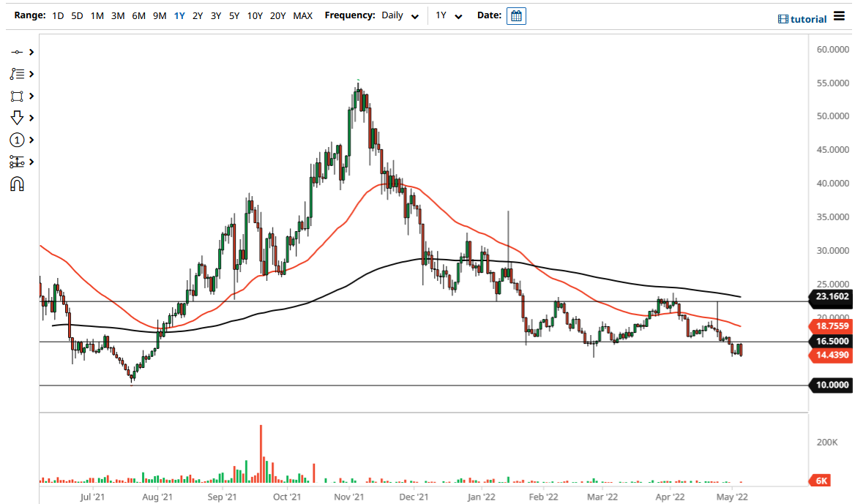
Task: Select the numbered label annotation tool
Action: [x=18, y=139]
